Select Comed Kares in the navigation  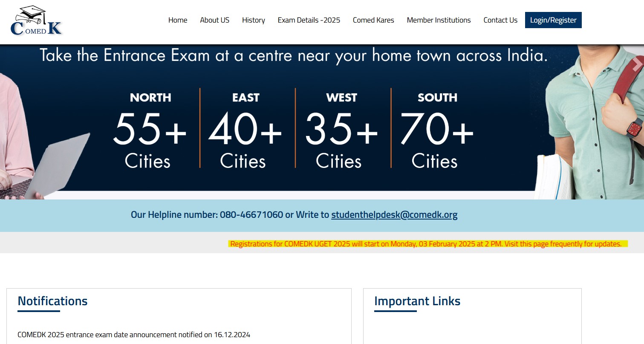point(373,20)
